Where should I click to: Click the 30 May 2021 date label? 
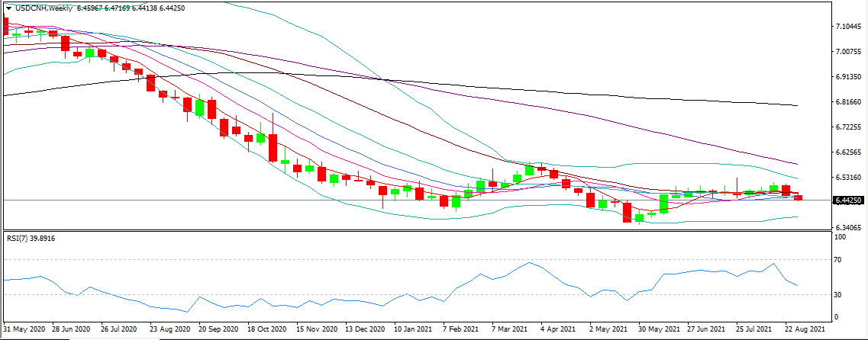[x=659, y=328]
